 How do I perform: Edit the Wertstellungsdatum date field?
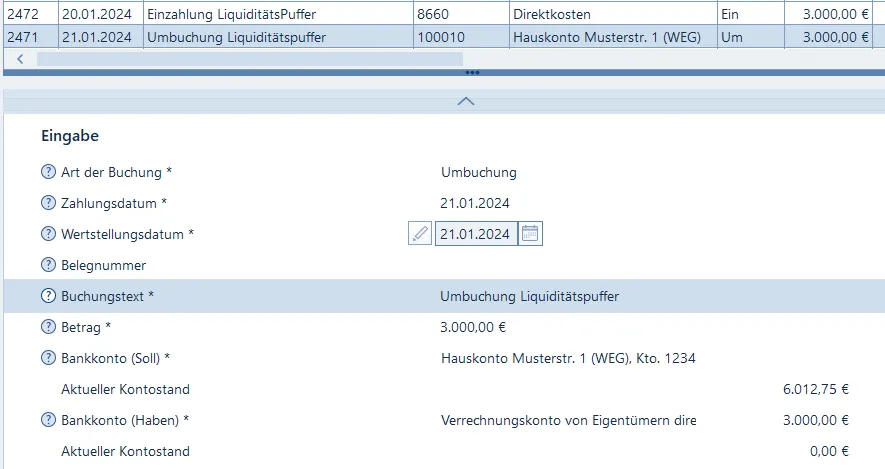pos(476,234)
